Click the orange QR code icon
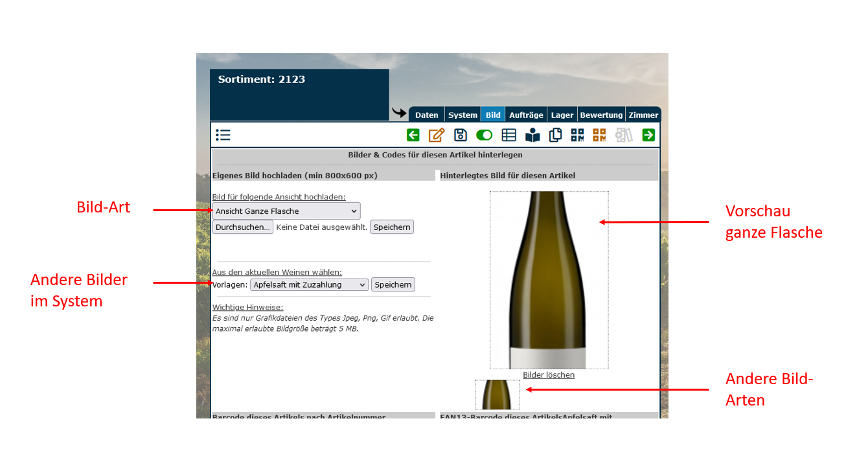This screenshot has height=469, width=868. tap(599, 135)
